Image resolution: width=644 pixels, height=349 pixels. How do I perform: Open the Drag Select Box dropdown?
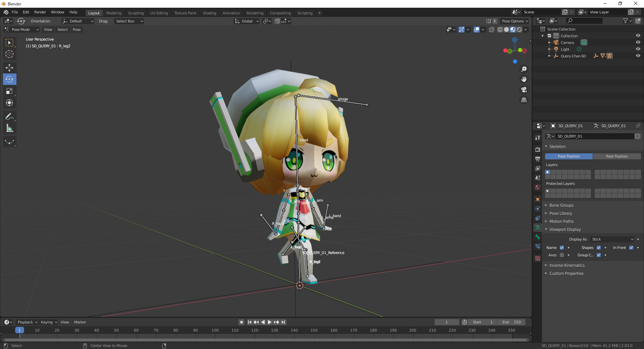(129, 21)
